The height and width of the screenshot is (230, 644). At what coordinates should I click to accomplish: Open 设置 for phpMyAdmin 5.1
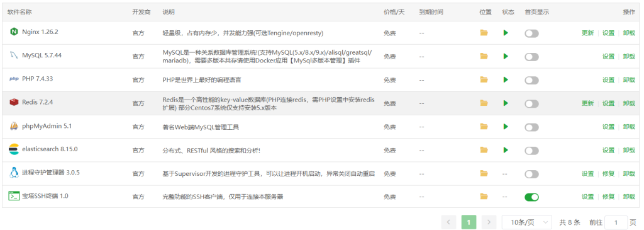(x=608, y=127)
